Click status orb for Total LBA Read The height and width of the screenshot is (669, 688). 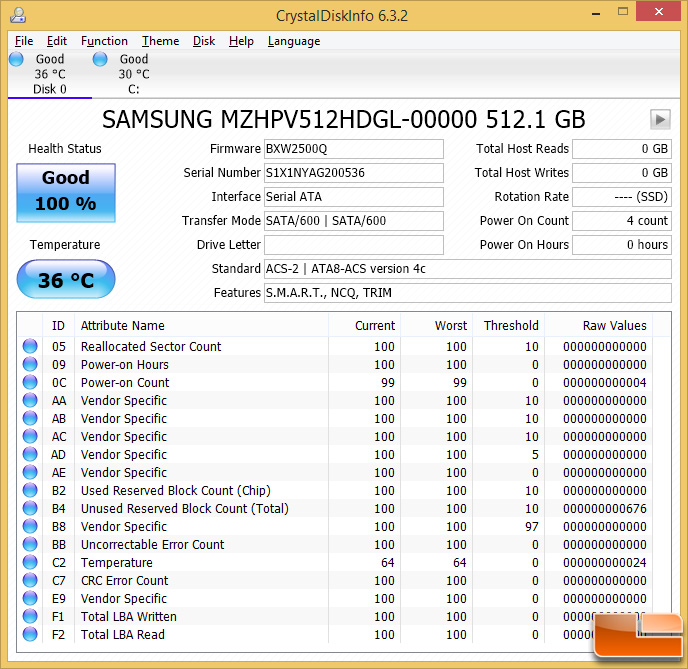[30, 634]
